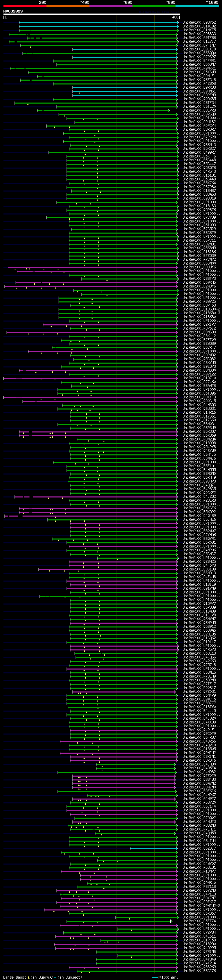The image size is (222, 980).
Task: Open hit UniRef100_Q8BTY3
Action: pos(199,278)
